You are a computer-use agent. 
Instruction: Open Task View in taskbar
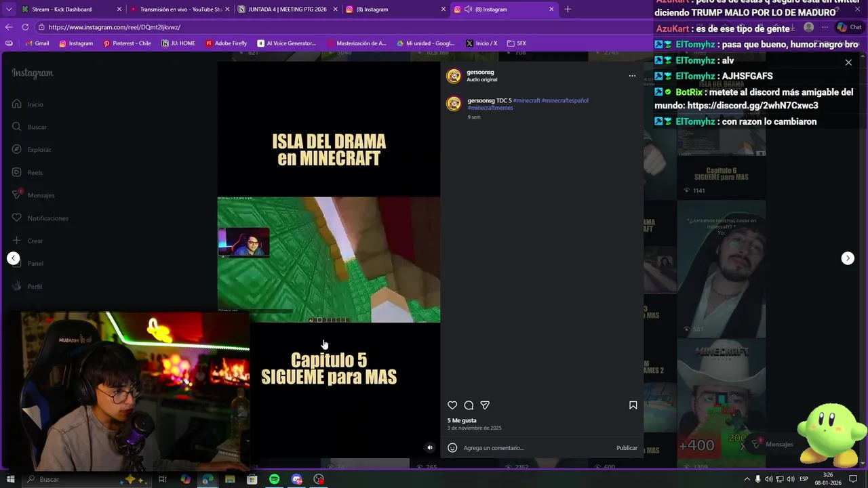click(163, 479)
